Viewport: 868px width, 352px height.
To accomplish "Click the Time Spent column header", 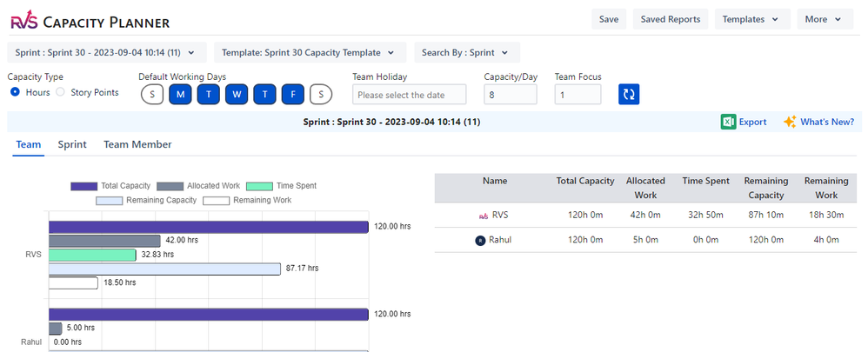I will (706, 181).
